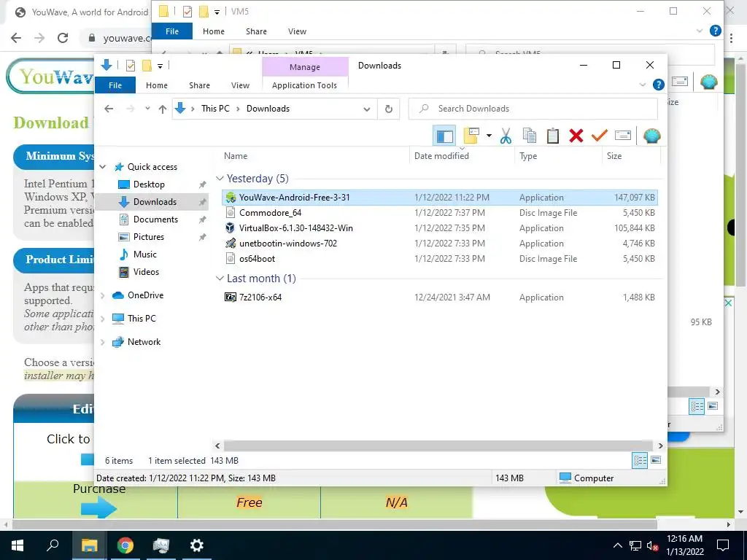
Task: Switch Downloads to details view toggle
Action: click(640, 461)
